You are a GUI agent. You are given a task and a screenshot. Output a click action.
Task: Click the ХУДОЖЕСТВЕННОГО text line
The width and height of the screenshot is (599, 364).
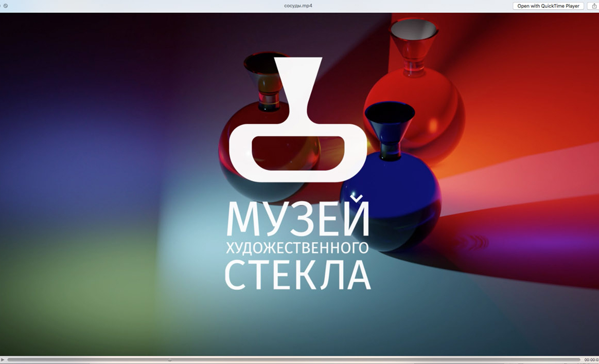click(x=297, y=248)
